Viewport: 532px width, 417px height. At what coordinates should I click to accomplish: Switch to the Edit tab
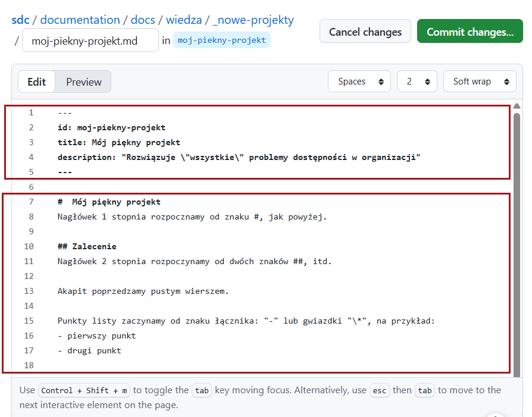point(36,81)
